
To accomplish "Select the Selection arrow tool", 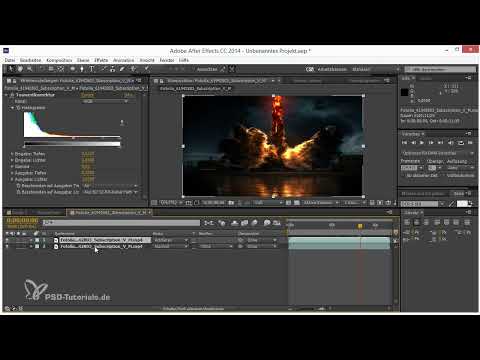I will click(11, 69).
